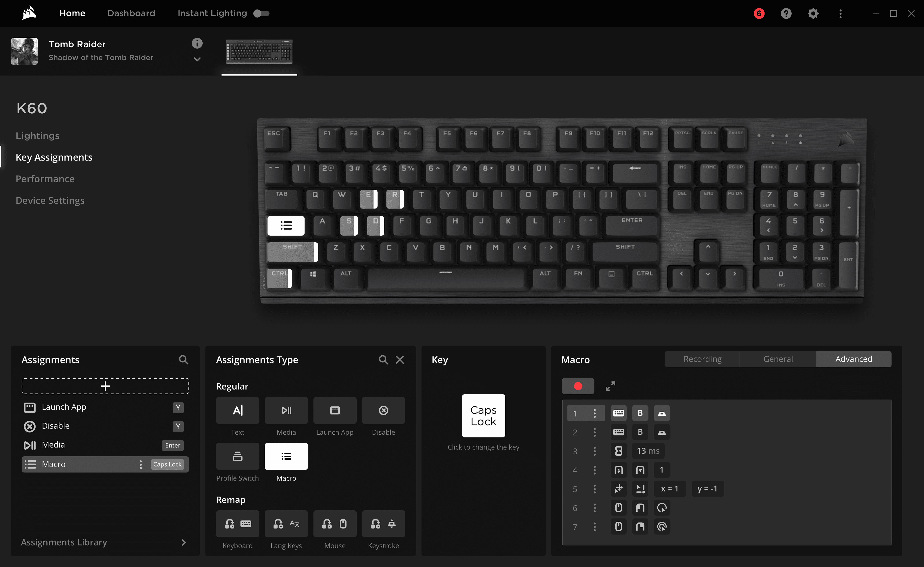
Task: Expand the Assignments Library arrow
Action: click(x=183, y=542)
